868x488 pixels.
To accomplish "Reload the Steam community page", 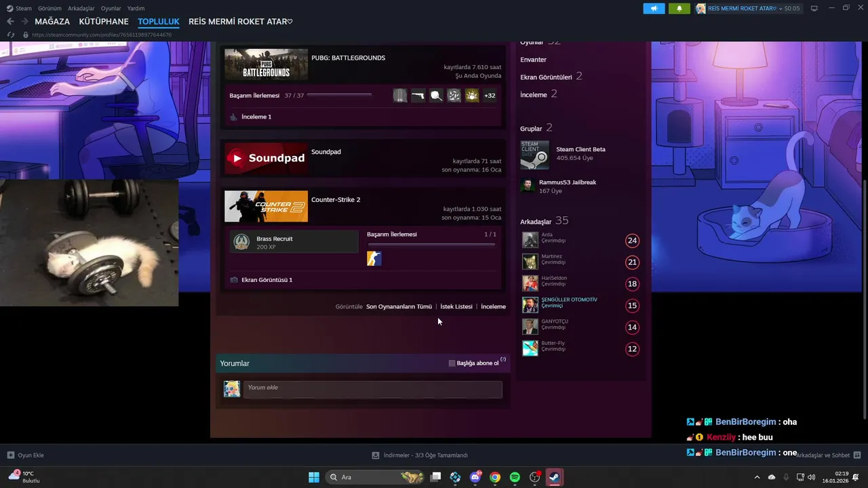I will [x=11, y=35].
